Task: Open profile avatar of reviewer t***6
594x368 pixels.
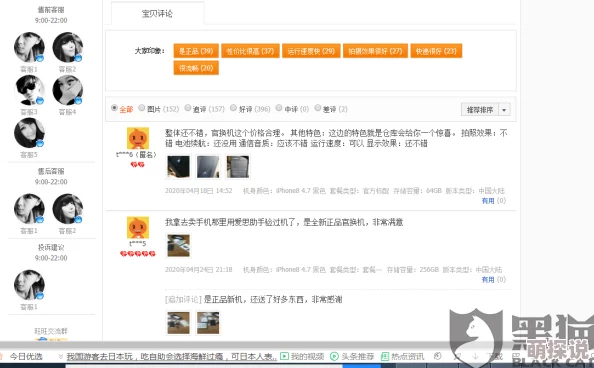Action: (x=138, y=138)
